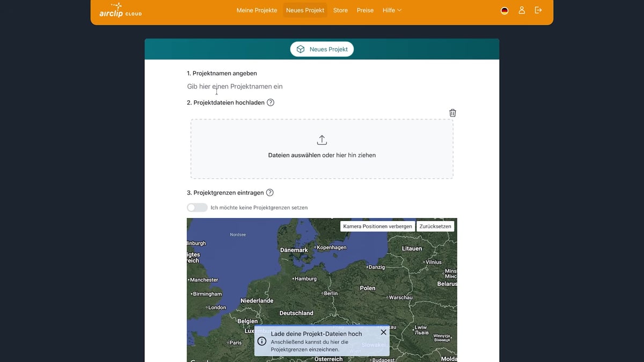Click the Litauen country label
644x362 pixels.
pos(412,249)
